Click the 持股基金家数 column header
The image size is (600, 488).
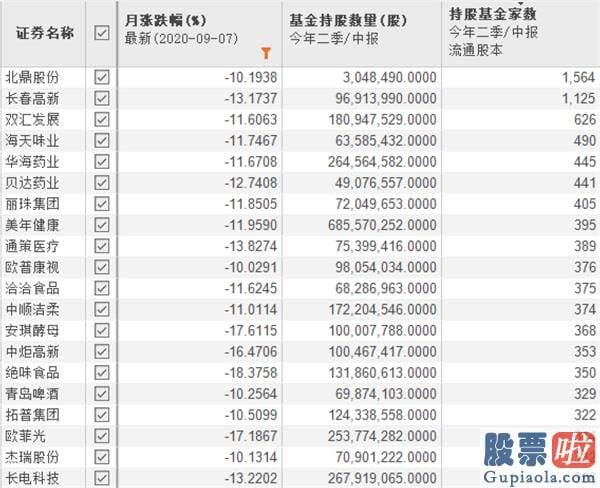point(492,14)
